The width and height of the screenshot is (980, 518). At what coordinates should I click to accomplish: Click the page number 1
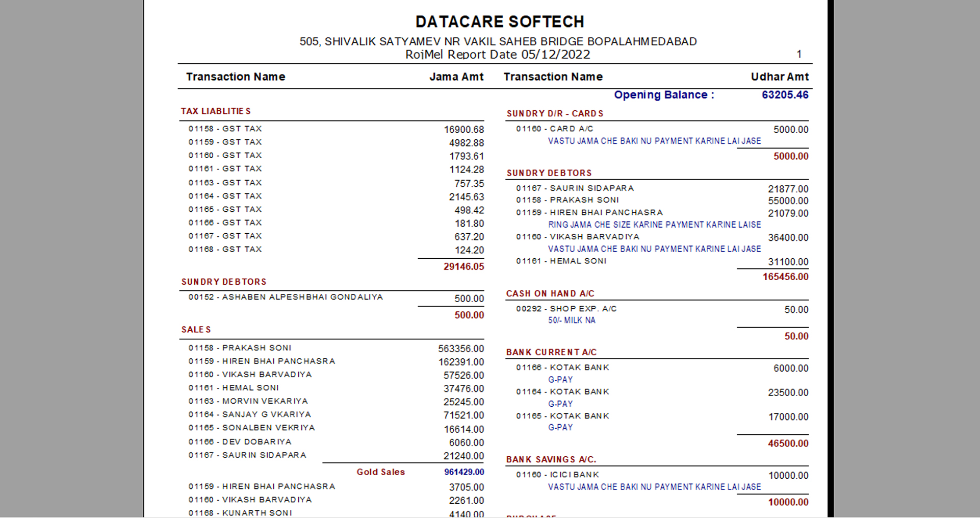[799, 54]
